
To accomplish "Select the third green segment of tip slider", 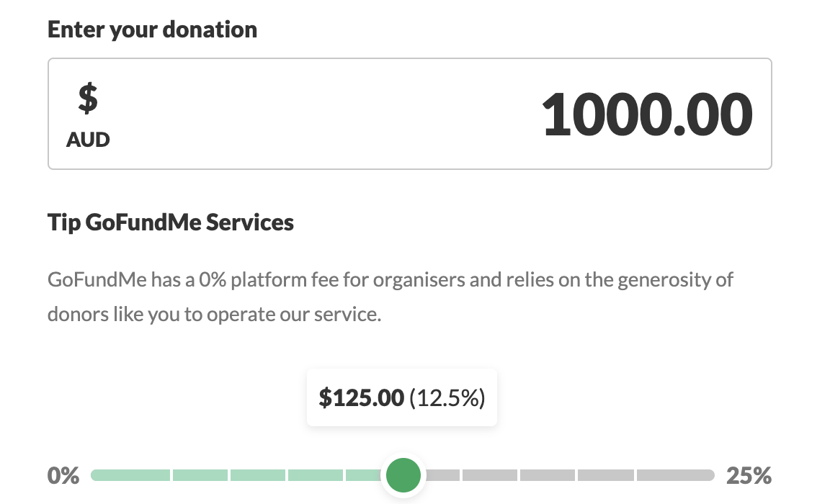I will [x=258, y=475].
